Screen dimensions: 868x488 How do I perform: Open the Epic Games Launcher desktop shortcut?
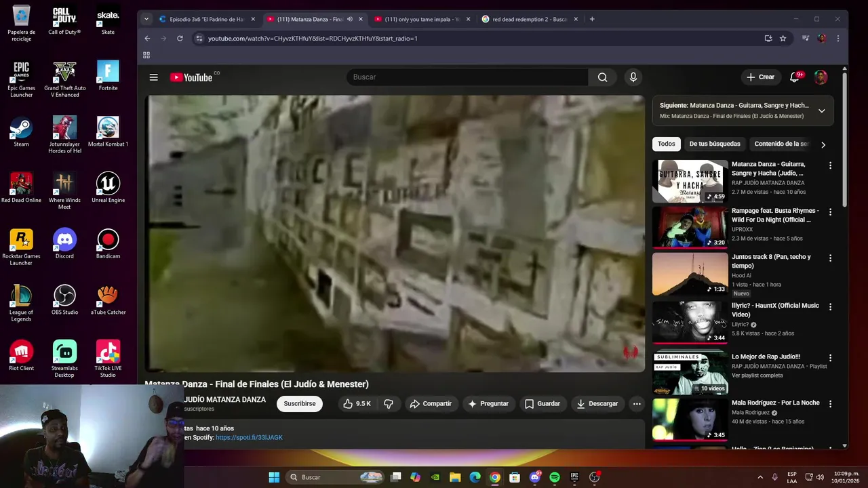pyautogui.click(x=22, y=79)
